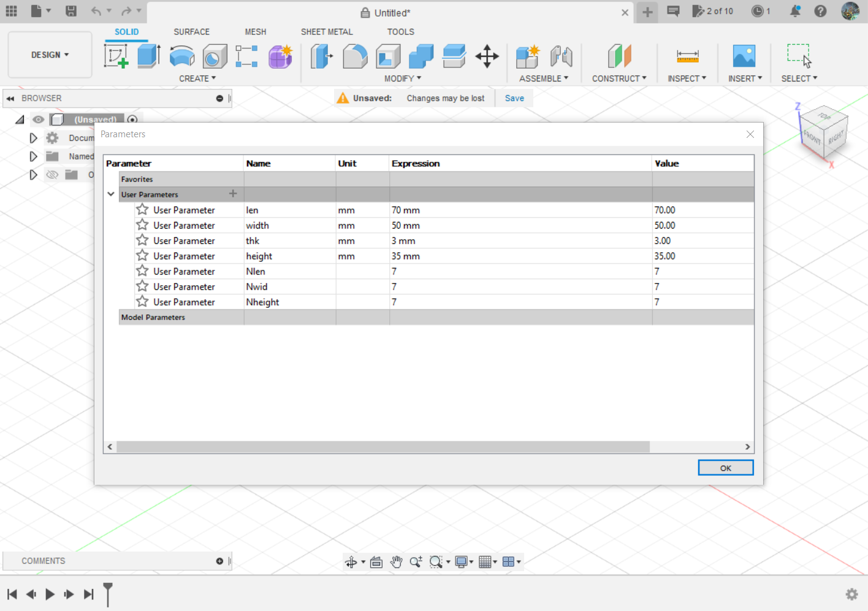Screen dimensions: 868x611
Task: Close the Parameters dialog
Action: click(750, 134)
